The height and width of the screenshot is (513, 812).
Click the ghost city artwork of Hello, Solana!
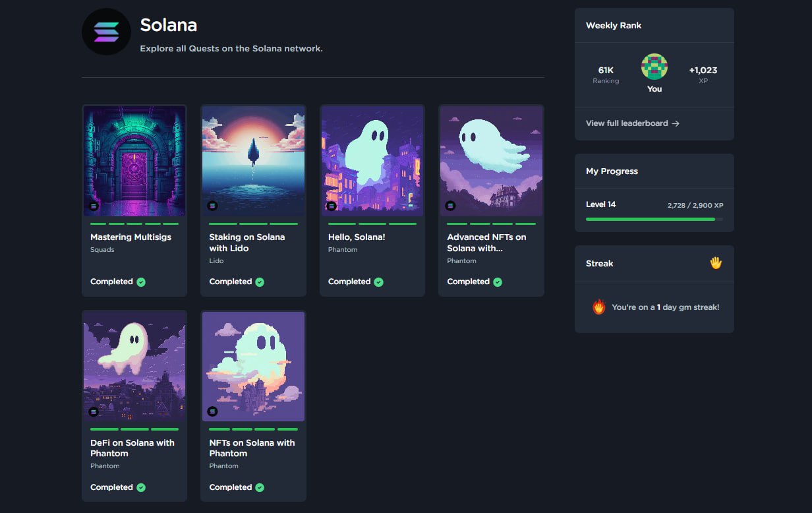click(x=372, y=162)
